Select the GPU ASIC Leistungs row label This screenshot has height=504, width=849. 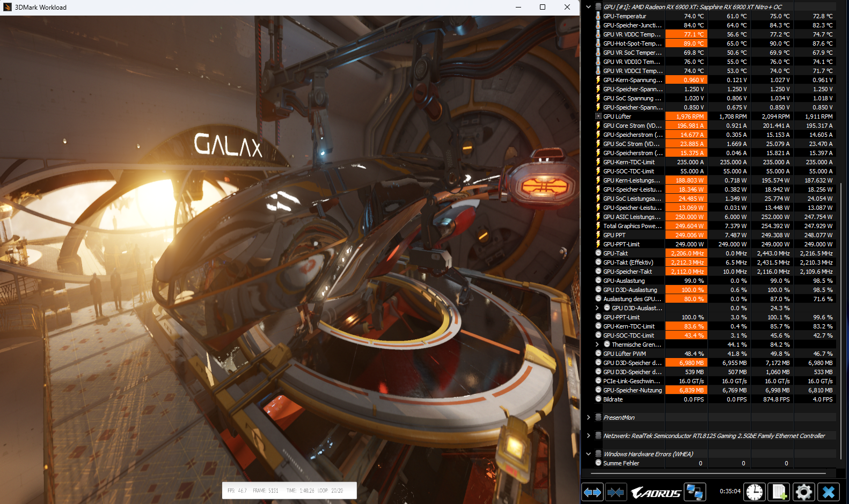[632, 217]
